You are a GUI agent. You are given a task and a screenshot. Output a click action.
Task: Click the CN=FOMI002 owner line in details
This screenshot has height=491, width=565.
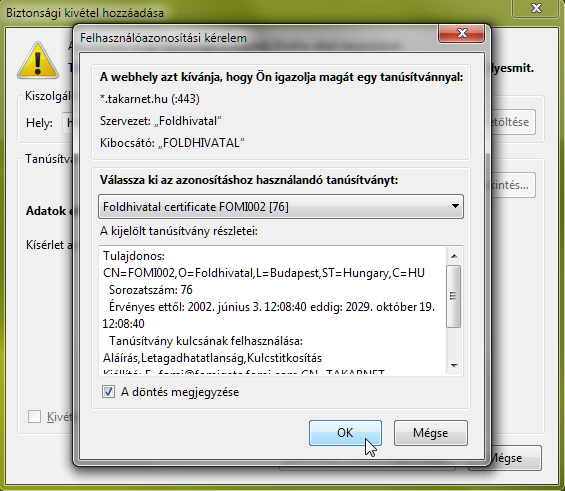[x=264, y=273]
